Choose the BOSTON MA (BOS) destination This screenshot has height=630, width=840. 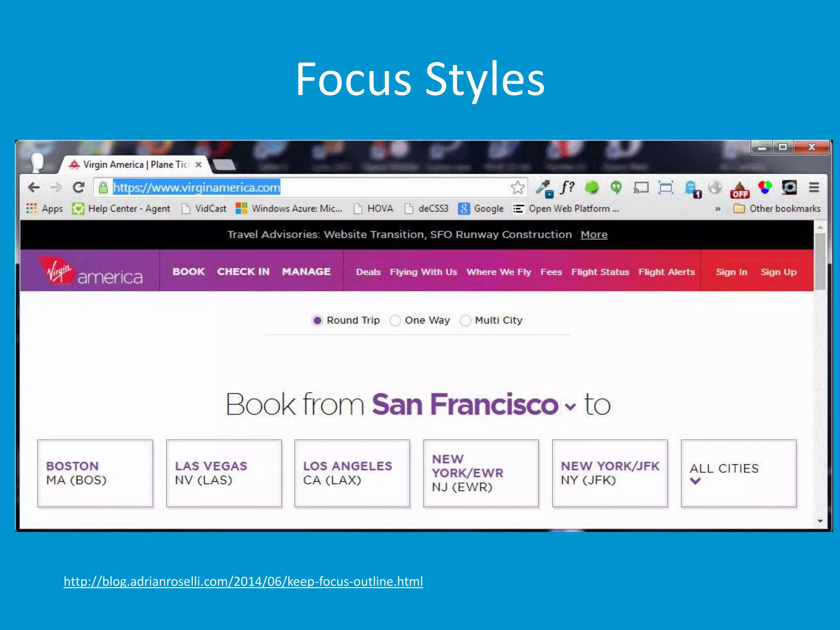click(95, 474)
